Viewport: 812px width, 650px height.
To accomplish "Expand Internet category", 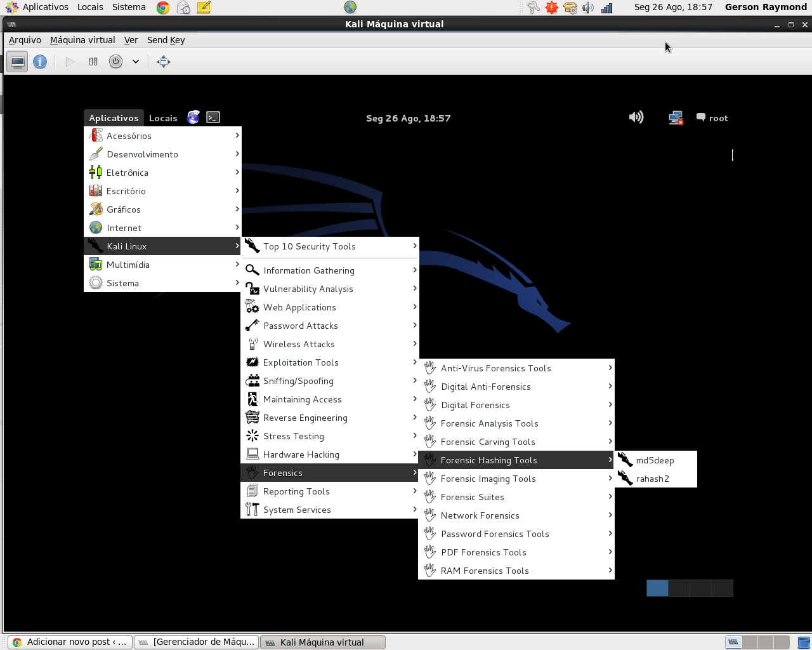I will tap(162, 228).
